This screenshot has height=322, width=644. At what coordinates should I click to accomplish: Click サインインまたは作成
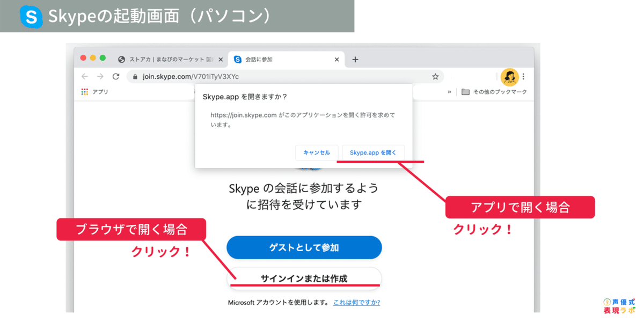click(304, 277)
